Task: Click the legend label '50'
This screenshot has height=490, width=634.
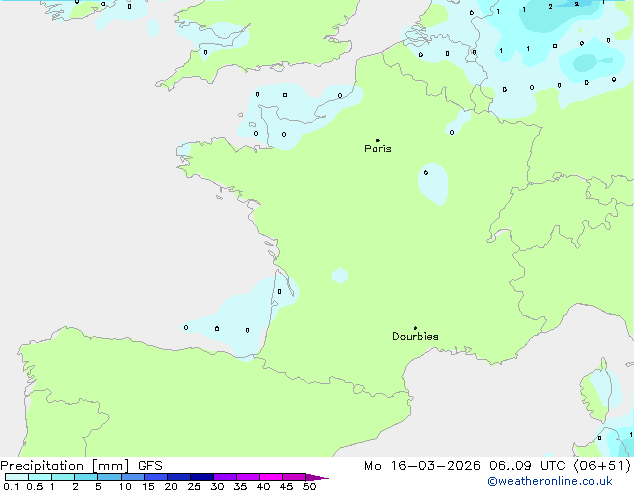Action: (x=310, y=486)
